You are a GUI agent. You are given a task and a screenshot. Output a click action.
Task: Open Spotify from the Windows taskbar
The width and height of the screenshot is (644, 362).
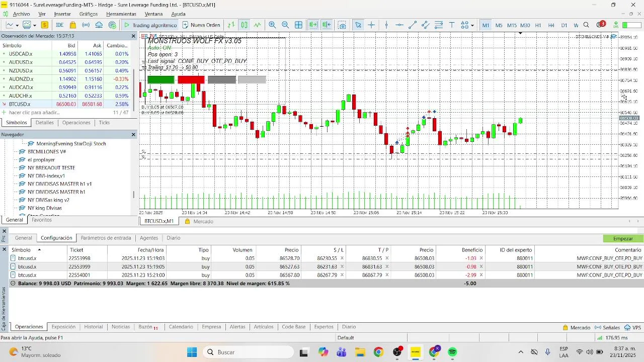(452, 352)
